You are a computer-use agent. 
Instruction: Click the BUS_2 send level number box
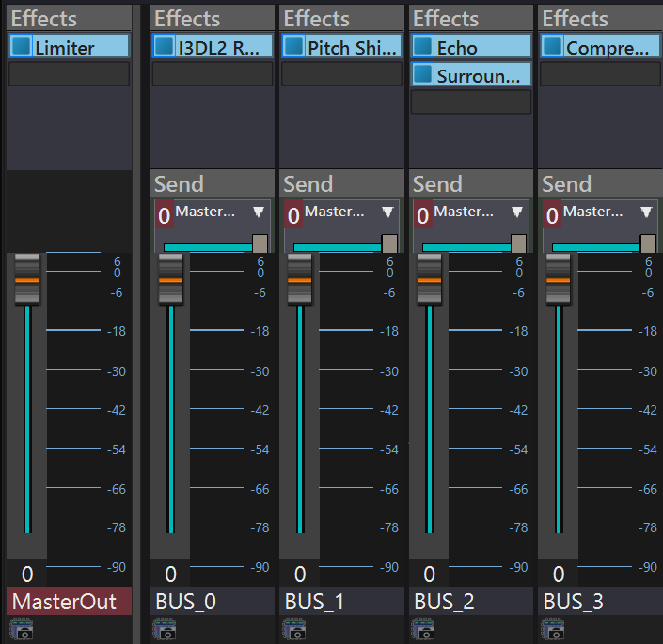(422, 214)
